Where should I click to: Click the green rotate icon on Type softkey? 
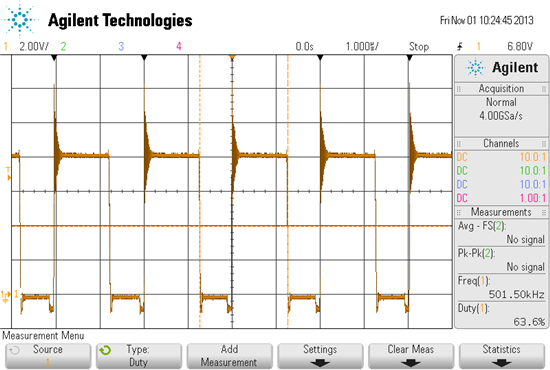[105, 350]
